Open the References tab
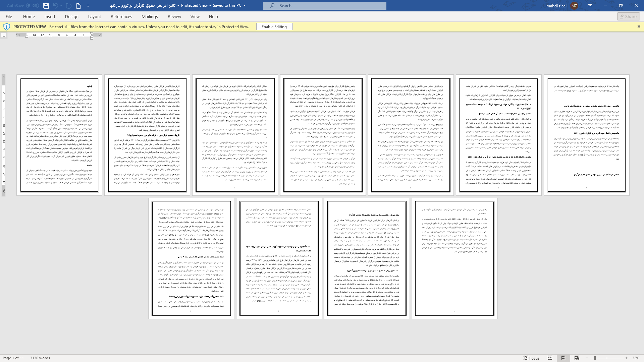 click(x=121, y=16)
